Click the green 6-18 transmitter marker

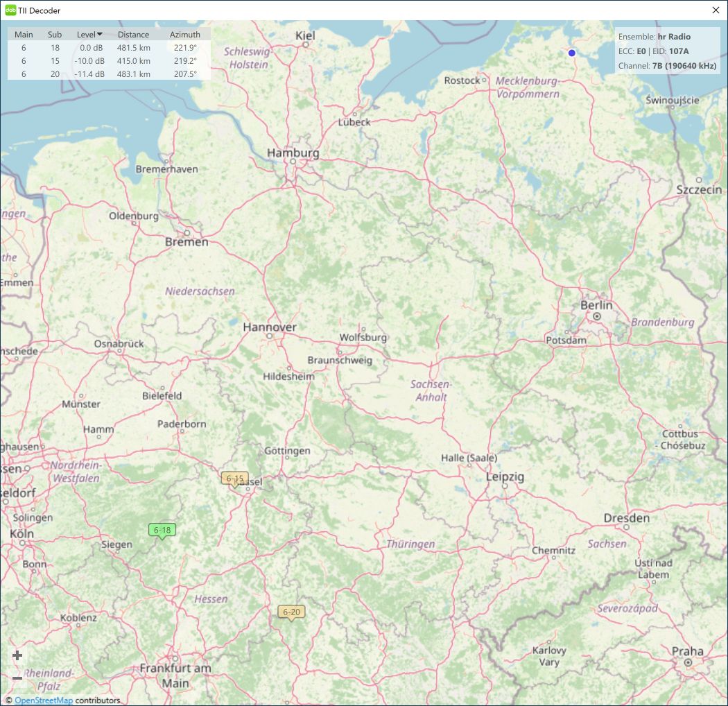162,530
